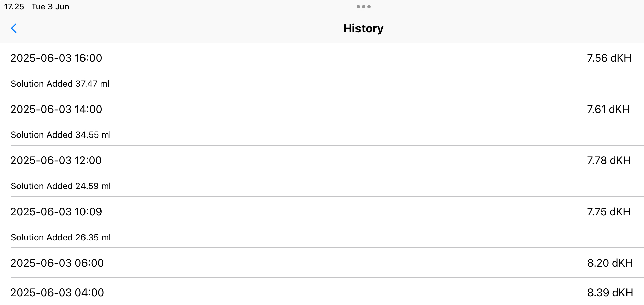Viewport: 644px width, 305px height.
Task: Tap Solution Added 34.55 ml text
Action: (x=61, y=135)
